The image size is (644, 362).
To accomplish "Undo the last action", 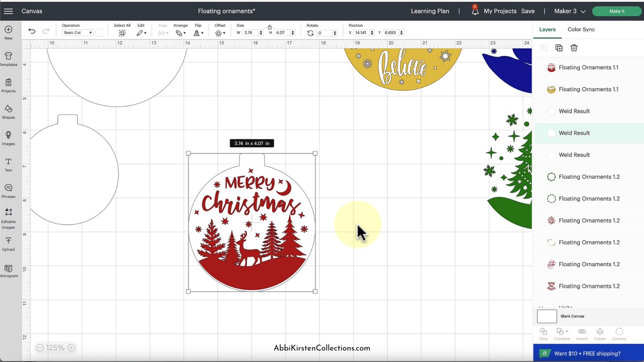I will coord(32,31).
